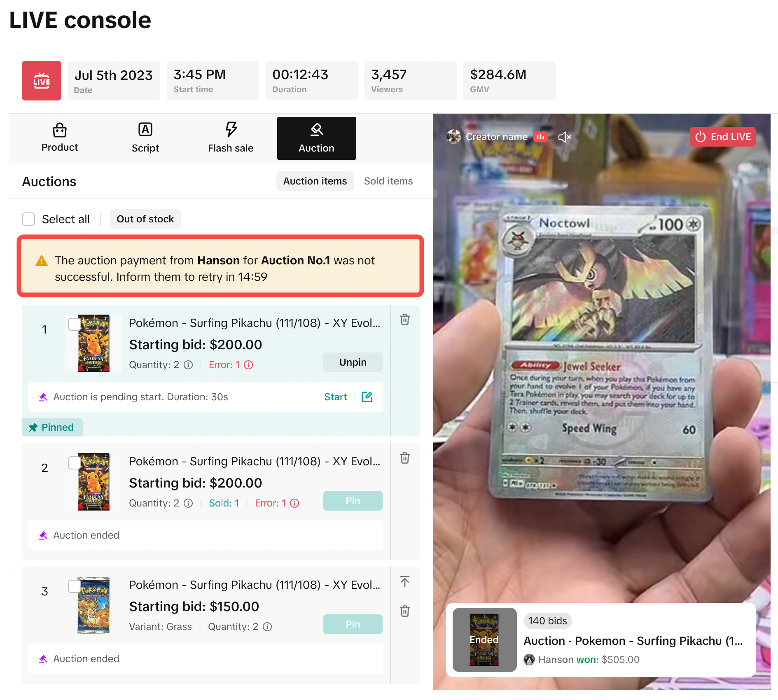778x700 pixels.
Task: Click the GMV value $284.6M
Action: (498, 75)
